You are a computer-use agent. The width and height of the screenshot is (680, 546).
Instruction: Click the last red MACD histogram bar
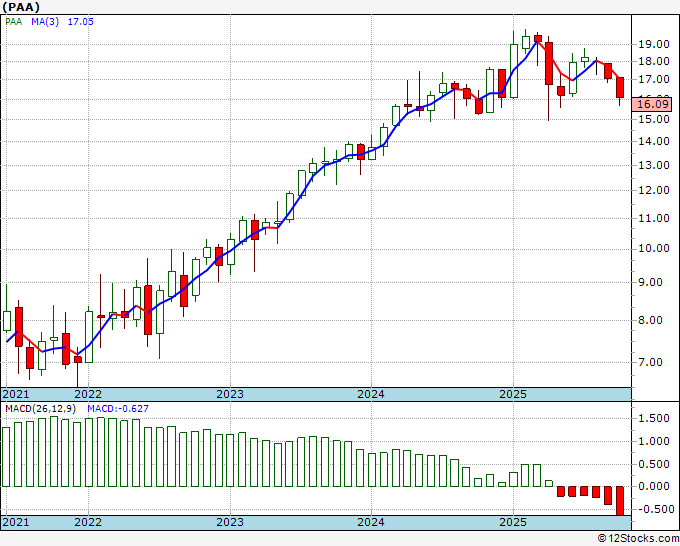tap(620, 501)
